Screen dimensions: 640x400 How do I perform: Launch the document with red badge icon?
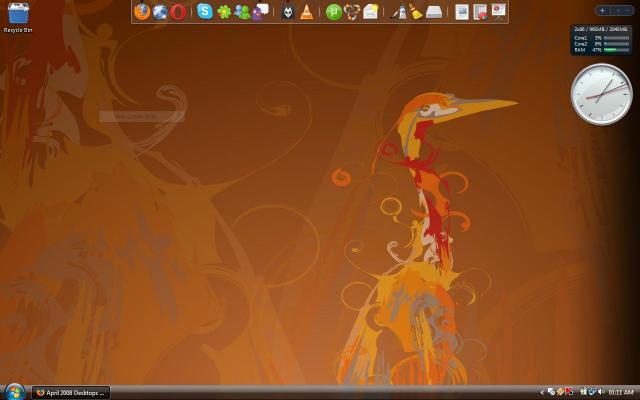tap(480, 12)
